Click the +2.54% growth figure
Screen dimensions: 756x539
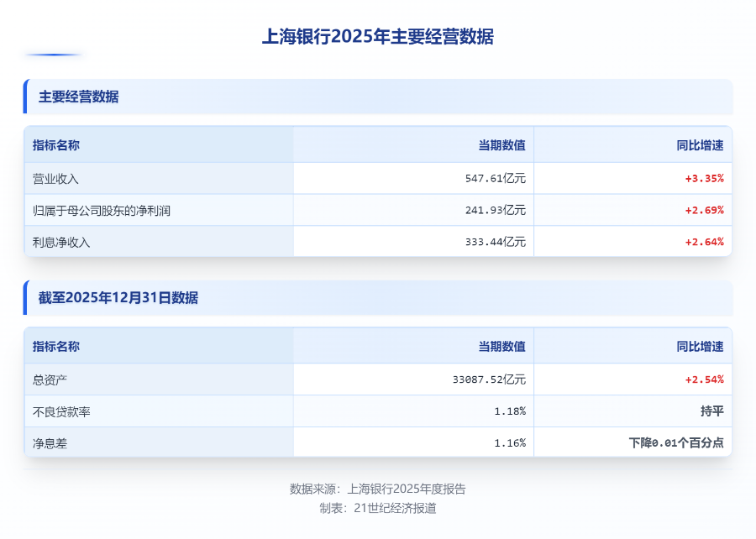(704, 379)
